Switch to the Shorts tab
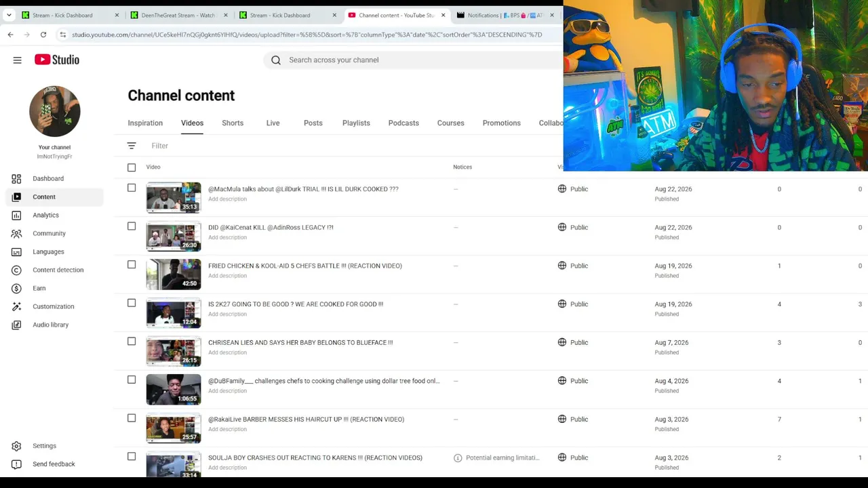The width and height of the screenshot is (868, 488). pyautogui.click(x=233, y=123)
